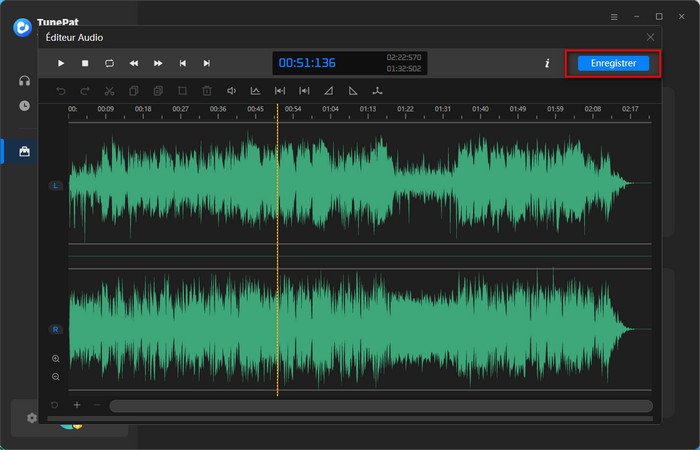This screenshot has width=700, height=450.
Task: Click the paste icon in edit toolbar
Action: [x=158, y=91]
